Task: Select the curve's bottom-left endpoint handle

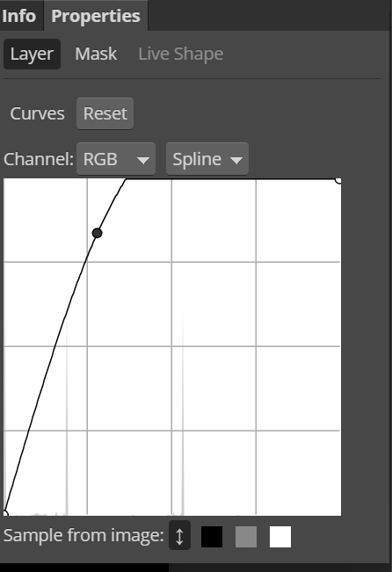Action: pos(4,513)
